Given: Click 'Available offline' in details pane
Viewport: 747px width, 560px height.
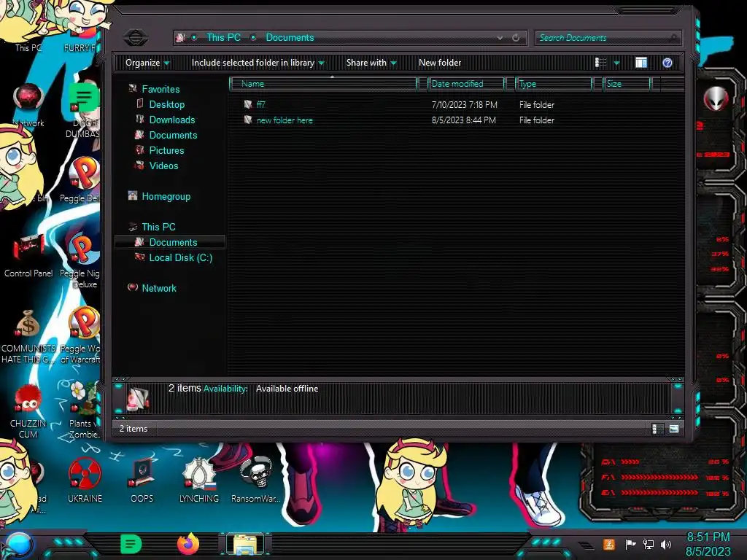Looking at the screenshot, I should coord(287,389).
